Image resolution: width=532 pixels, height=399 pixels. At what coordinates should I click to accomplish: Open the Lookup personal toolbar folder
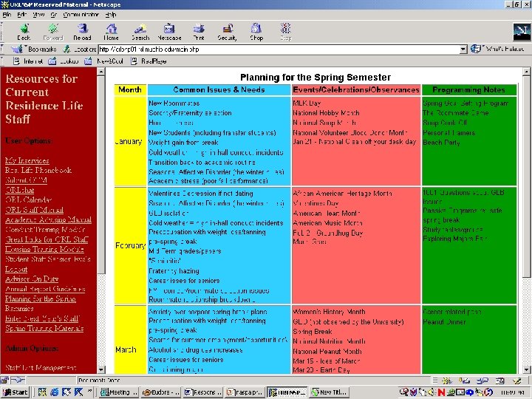point(64,61)
